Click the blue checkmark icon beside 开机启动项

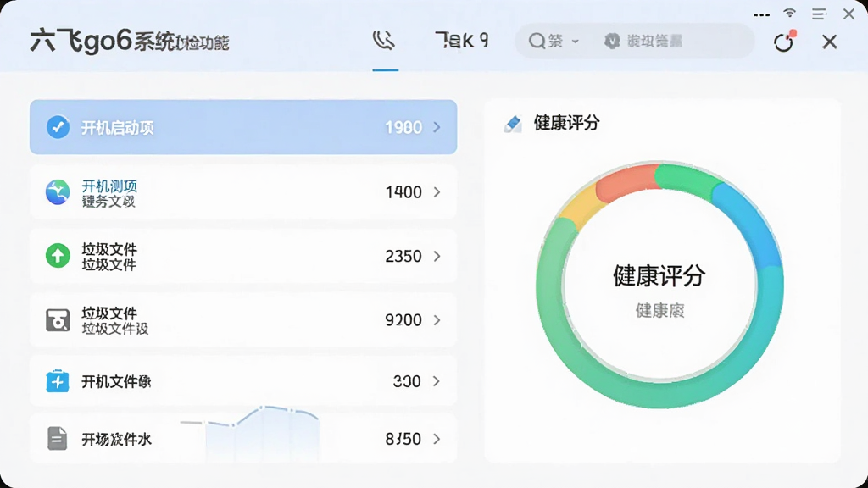[58, 127]
